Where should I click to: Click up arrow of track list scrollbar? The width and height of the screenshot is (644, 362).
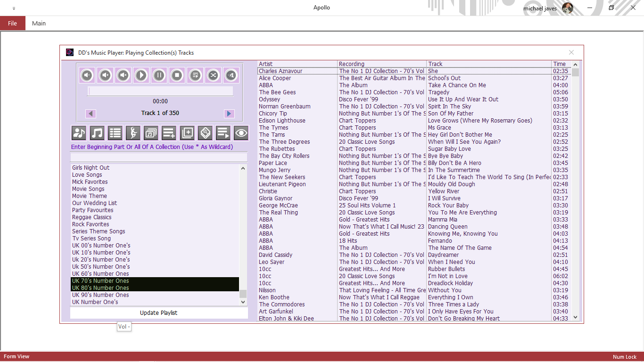click(575, 65)
